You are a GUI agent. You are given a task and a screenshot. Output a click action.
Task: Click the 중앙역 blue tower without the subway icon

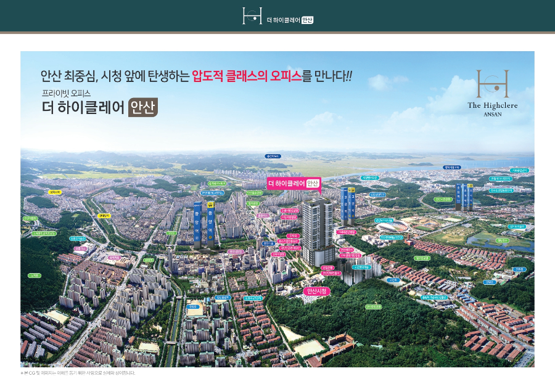point(197,224)
